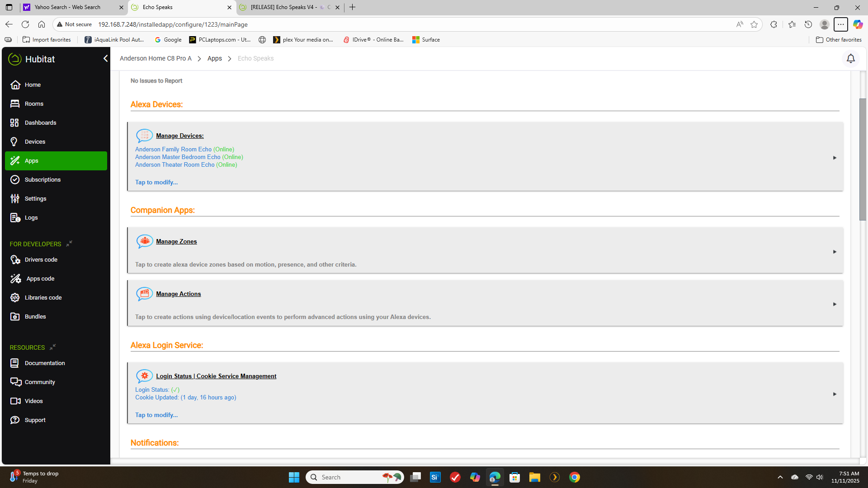Open Dashboards in the sidebar
The image size is (868, 488).
[x=40, y=123]
